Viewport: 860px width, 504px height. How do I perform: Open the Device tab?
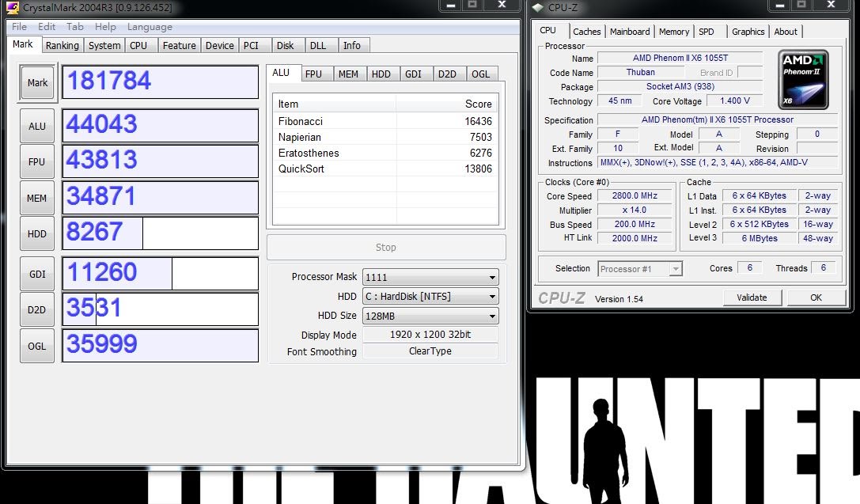tap(219, 46)
